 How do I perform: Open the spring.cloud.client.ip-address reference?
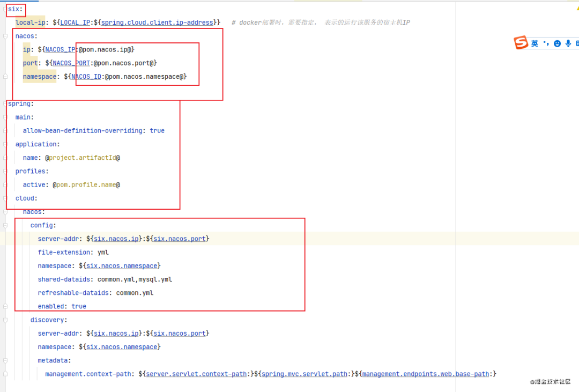point(157,23)
